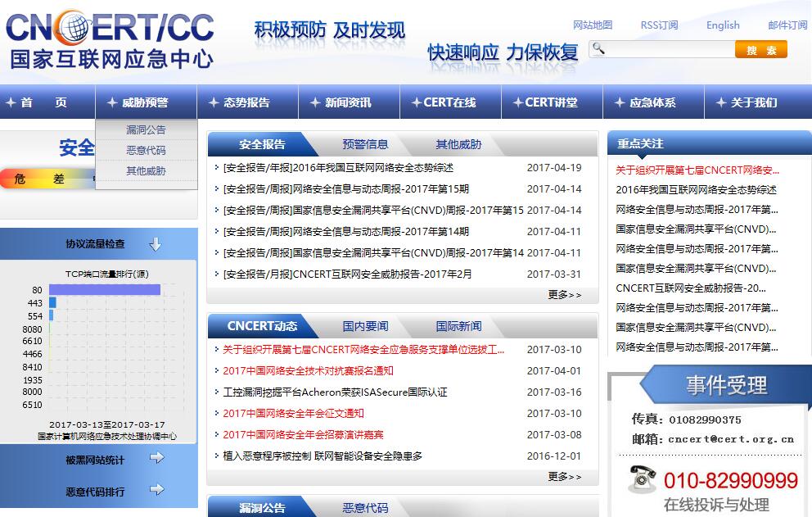Open the 应急体系 navigation menu

(653, 102)
